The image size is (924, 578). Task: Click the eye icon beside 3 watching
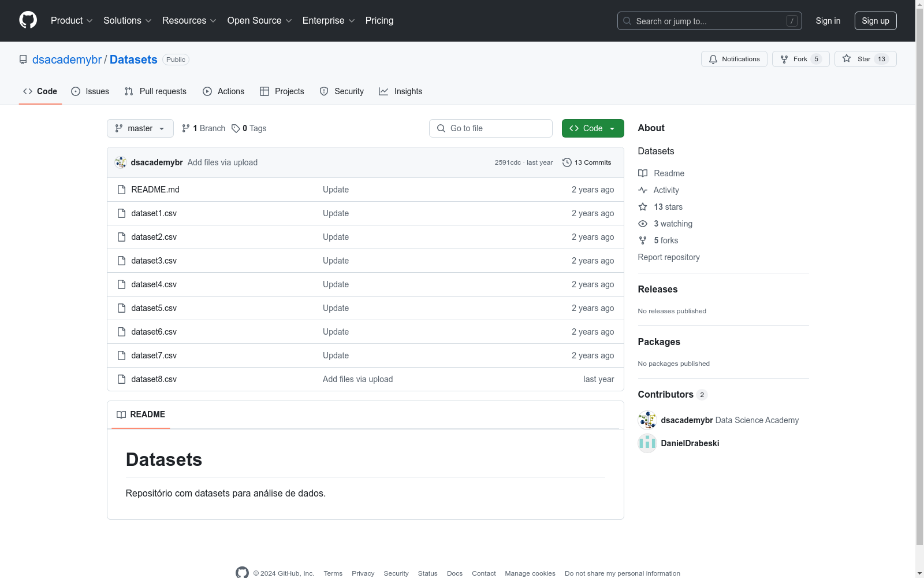click(x=643, y=224)
